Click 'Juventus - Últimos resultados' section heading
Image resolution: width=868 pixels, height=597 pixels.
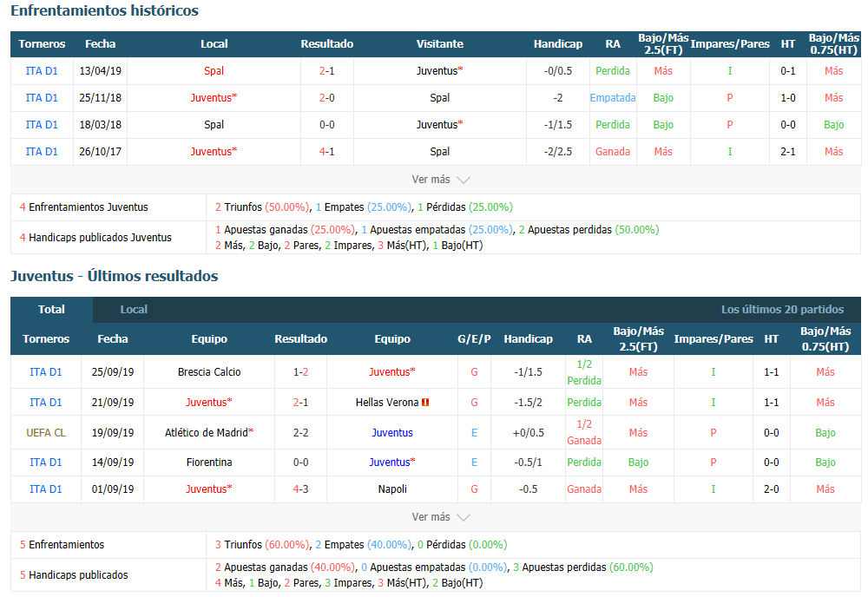[115, 276]
